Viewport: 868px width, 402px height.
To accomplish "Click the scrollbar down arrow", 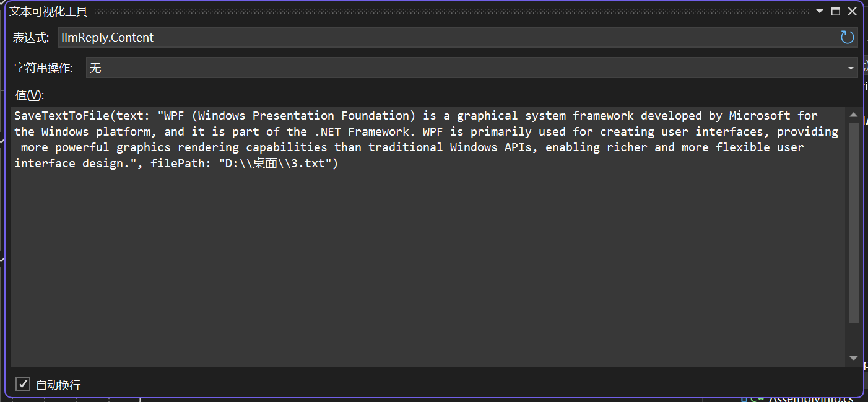I will pyautogui.click(x=854, y=358).
